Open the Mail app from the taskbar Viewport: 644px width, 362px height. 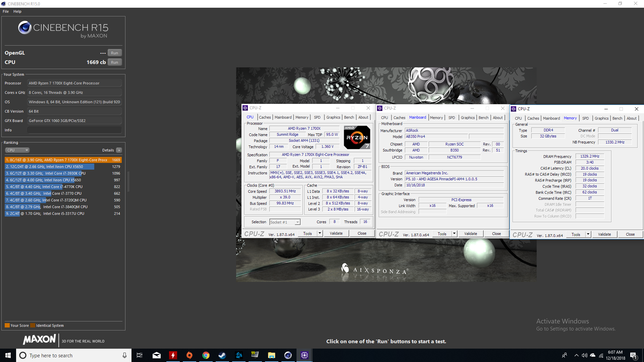(x=157, y=355)
